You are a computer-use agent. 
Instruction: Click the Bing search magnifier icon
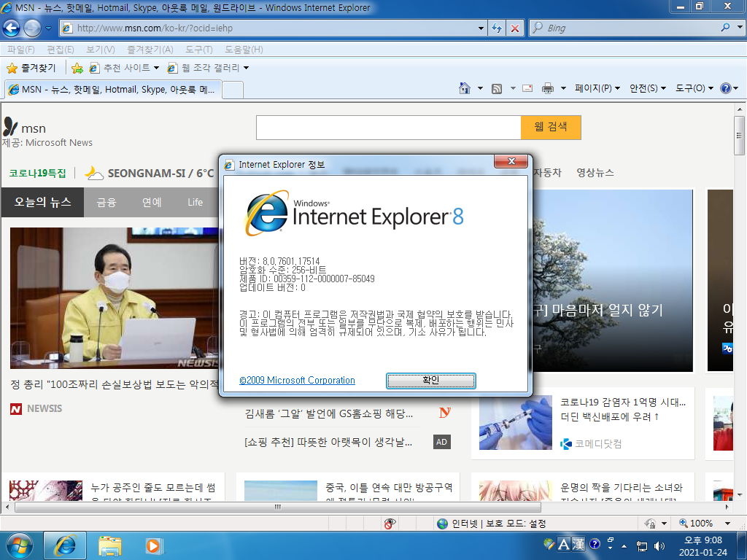(725, 28)
